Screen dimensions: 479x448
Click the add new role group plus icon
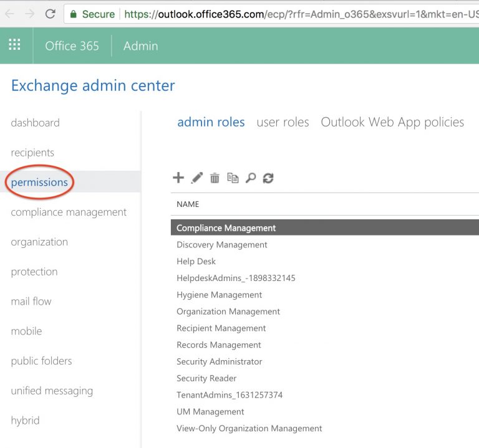tap(178, 178)
